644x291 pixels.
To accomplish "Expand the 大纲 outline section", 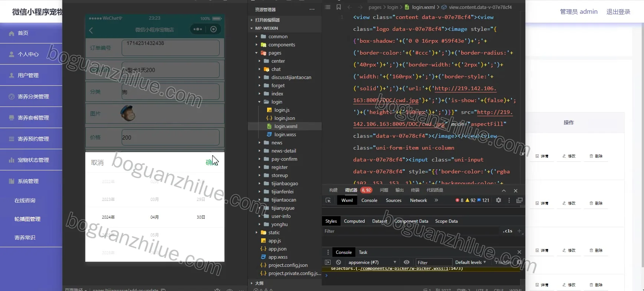I will [x=259, y=283].
